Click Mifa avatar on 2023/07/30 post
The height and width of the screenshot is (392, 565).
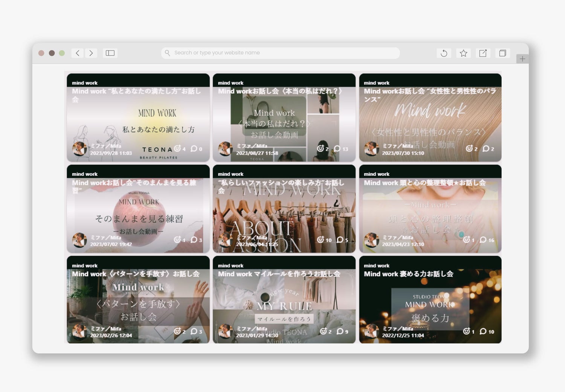coord(371,149)
